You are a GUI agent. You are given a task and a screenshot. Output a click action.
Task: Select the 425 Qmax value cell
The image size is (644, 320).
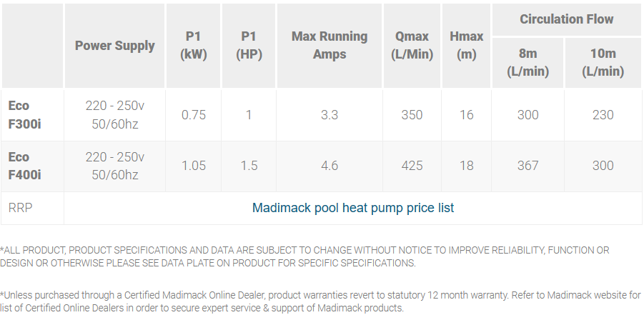412,166
